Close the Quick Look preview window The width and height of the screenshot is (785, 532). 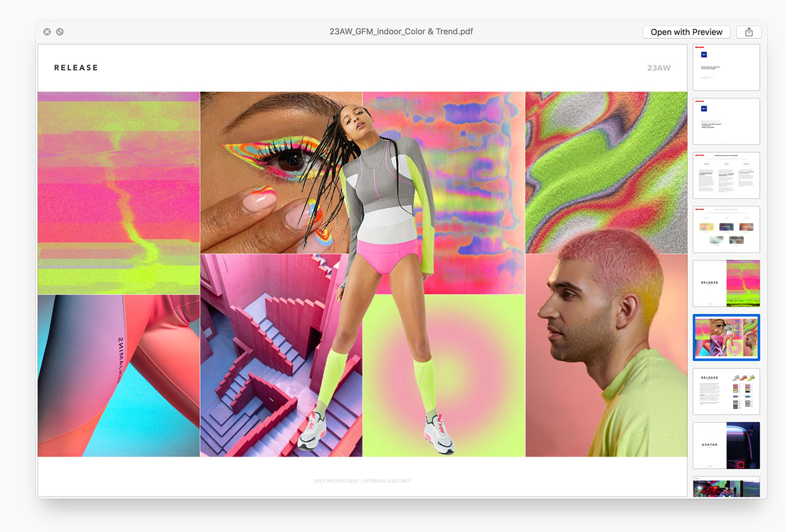[x=47, y=32]
